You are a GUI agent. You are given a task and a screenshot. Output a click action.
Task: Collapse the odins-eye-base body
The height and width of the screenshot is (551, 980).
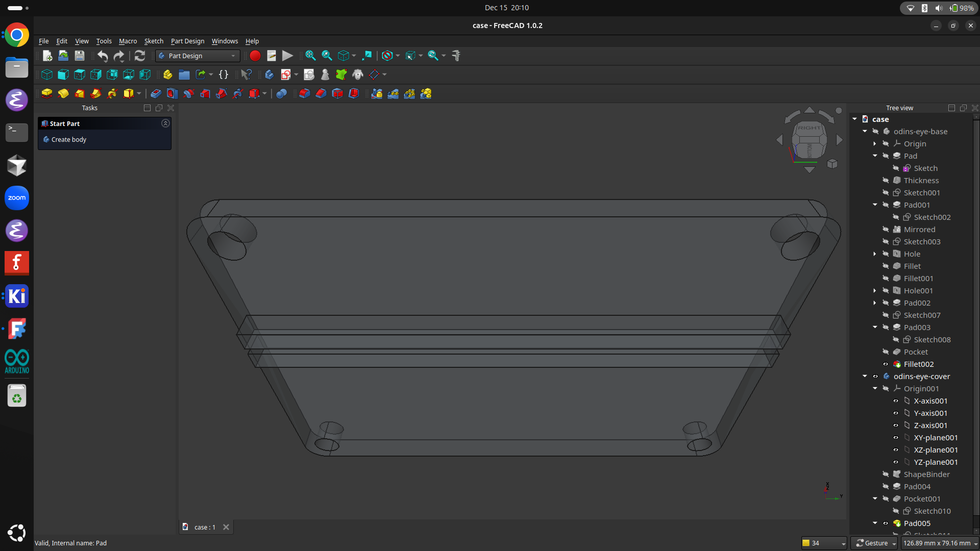[865, 132]
